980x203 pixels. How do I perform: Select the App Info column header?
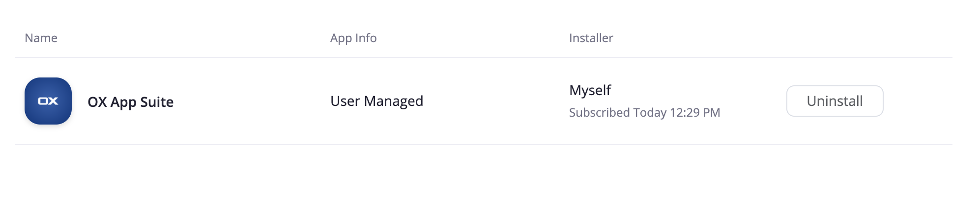[353, 38]
